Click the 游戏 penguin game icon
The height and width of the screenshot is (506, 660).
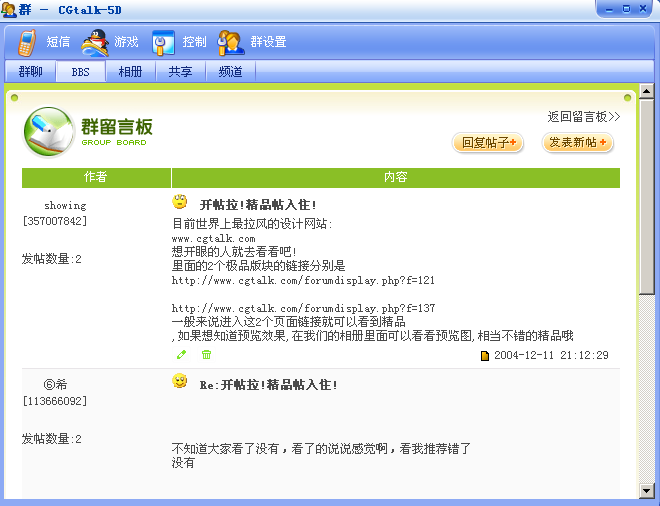[96, 43]
